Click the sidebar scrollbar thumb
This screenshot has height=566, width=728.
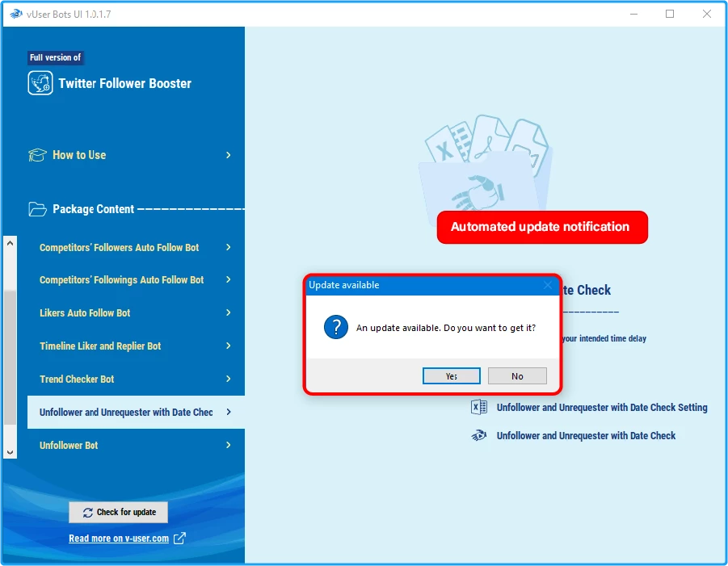(x=11, y=357)
